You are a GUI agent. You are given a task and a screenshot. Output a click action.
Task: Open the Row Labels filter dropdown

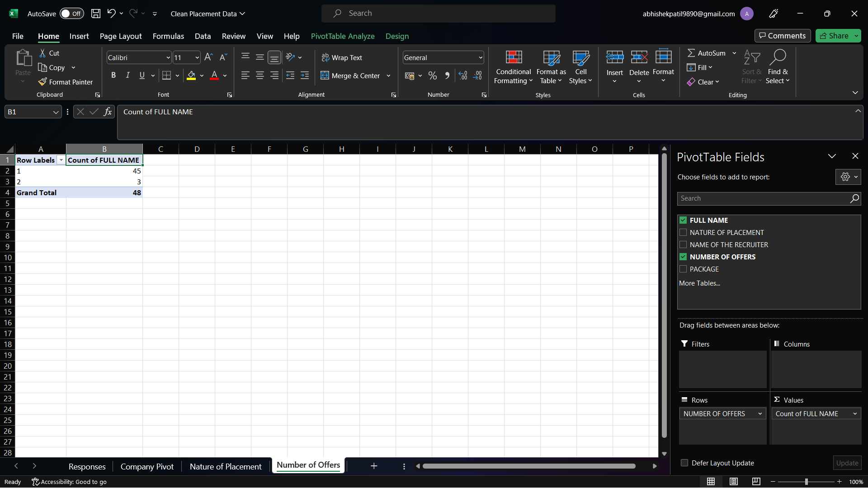tap(61, 160)
